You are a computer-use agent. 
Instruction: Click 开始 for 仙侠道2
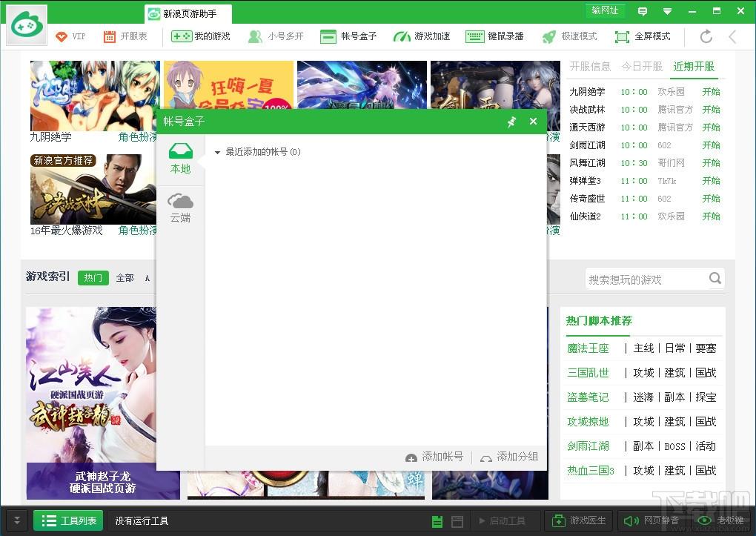[x=712, y=216]
